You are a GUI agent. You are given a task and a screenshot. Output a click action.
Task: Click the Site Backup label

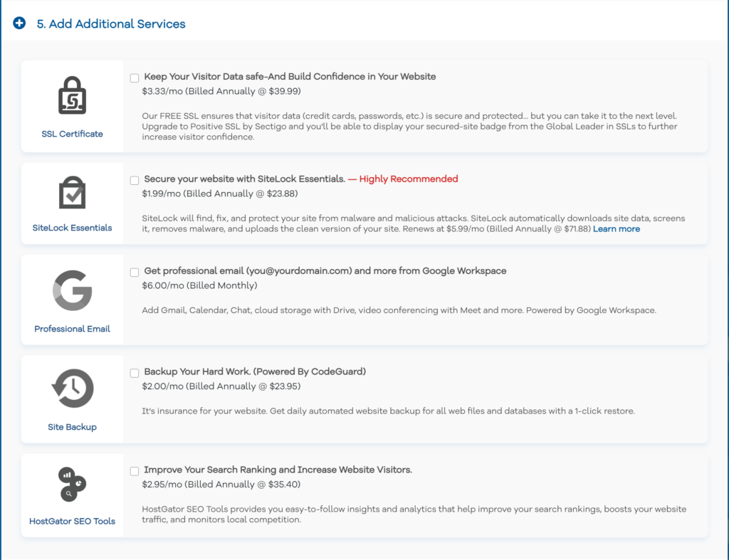(x=72, y=427)
